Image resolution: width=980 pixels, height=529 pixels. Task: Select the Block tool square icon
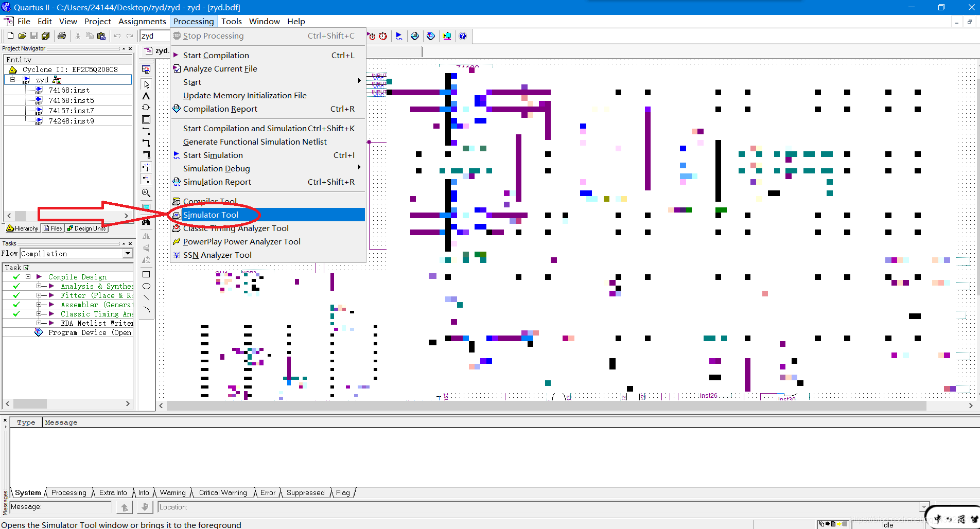pyautogui.click(x=147, y=119)
